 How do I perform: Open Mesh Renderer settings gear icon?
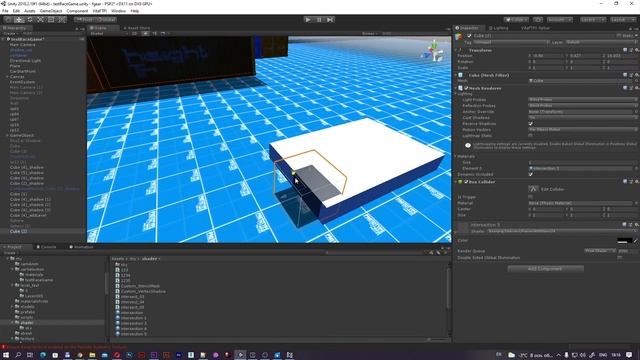click(x=637, y=88)
